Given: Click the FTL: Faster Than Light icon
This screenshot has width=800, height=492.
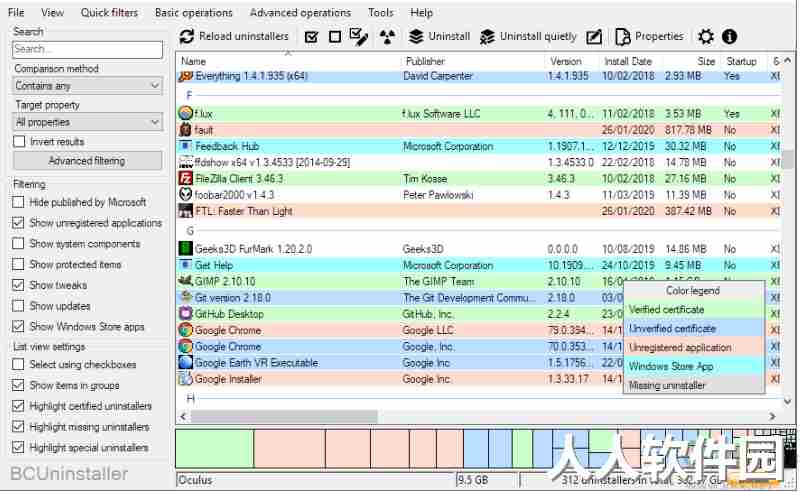Looking at the screenshot, I should (x=186, y=211).
